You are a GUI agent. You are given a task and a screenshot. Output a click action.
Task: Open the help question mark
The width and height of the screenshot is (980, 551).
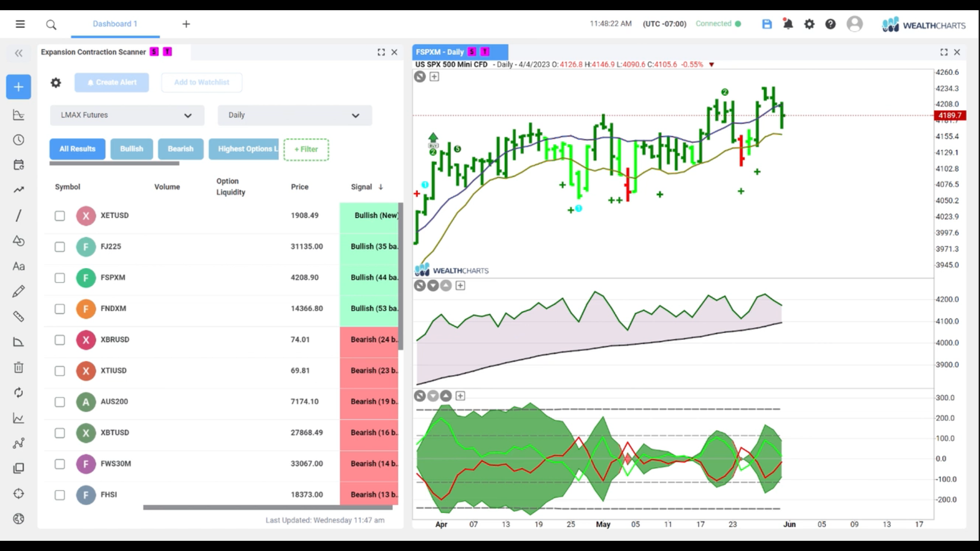[x=830, y=24]
